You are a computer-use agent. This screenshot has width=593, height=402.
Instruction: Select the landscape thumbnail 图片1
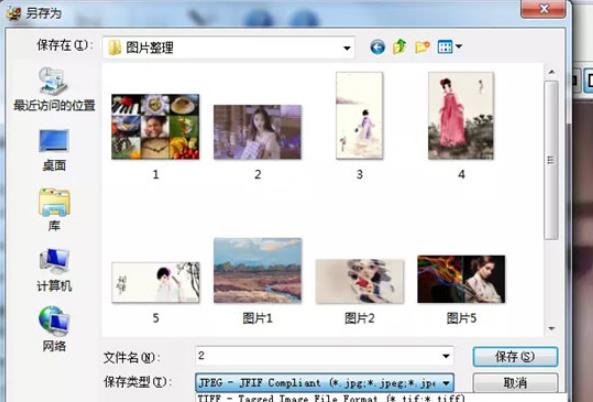click(x=258, y=270)
